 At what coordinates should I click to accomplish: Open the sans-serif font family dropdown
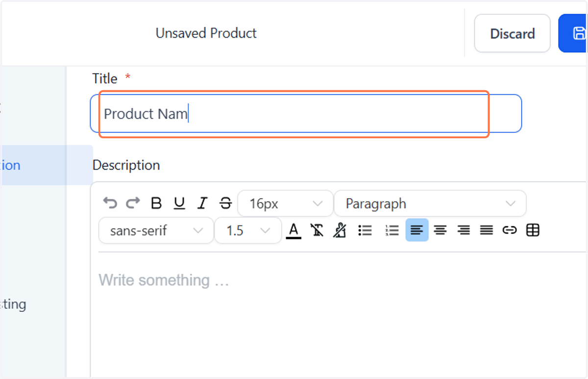click(156, 230)
